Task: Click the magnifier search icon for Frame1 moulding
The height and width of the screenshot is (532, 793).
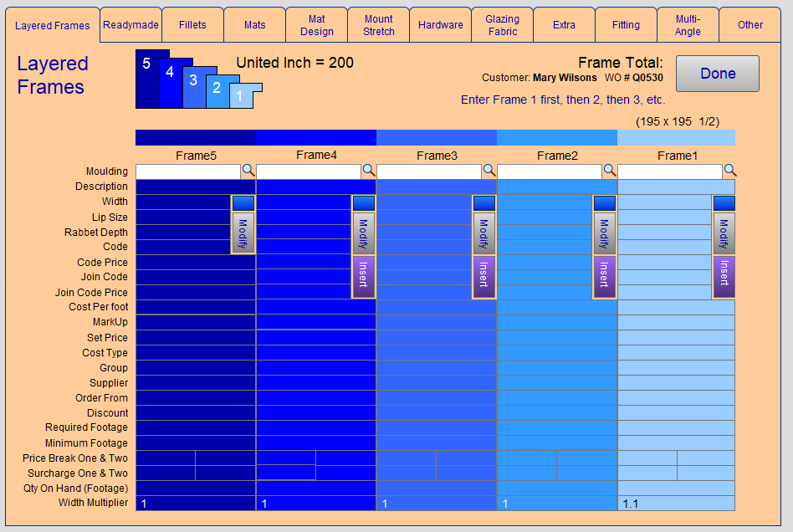Action: point(729,171)
